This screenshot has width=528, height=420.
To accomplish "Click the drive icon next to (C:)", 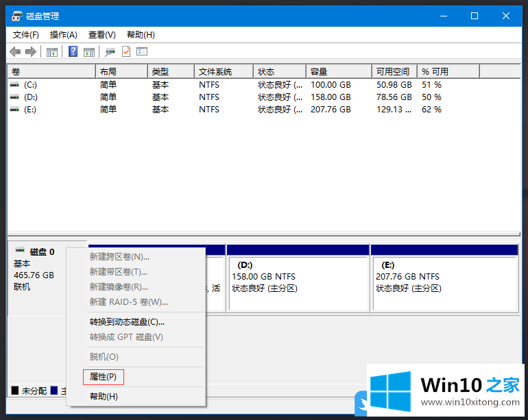I will [x=14, y=85].
